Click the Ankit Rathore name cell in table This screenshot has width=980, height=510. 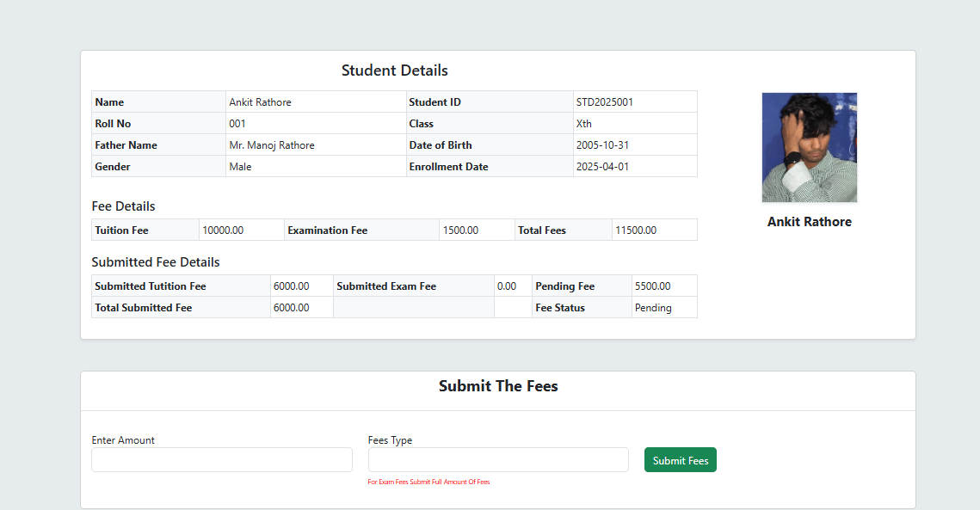point(260,102)
